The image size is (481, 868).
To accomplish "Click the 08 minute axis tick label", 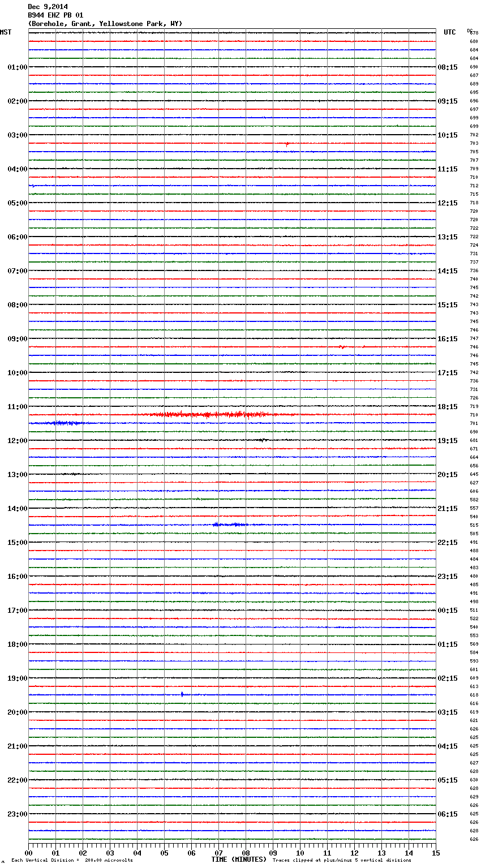I will pyautogui.click(x=246, y=853).
